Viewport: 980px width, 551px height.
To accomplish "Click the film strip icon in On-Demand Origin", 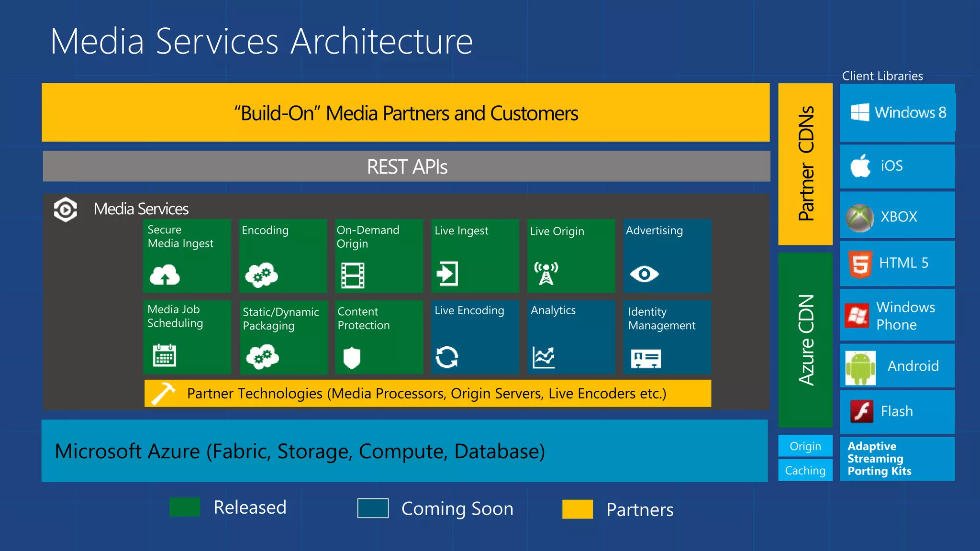I will 353,275.
